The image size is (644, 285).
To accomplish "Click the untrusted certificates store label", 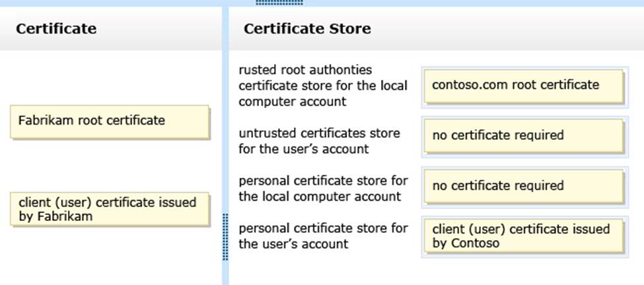I will tap(319, 141).
